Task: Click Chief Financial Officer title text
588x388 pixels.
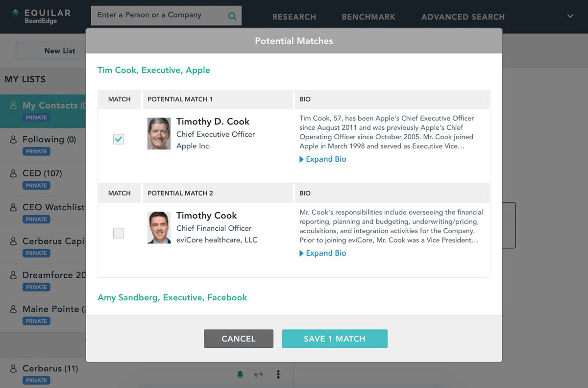Action: 214,228
